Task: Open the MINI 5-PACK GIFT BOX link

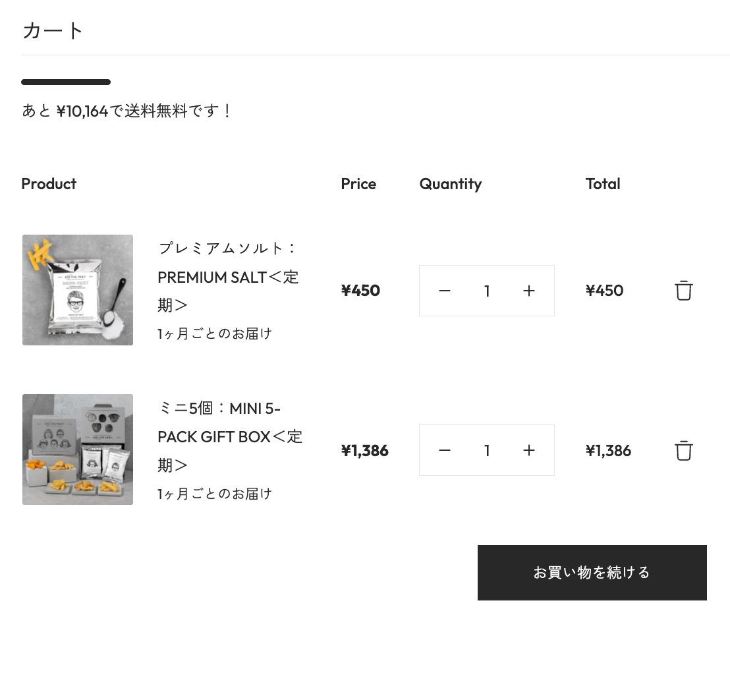Action: (x=230, y=436)
